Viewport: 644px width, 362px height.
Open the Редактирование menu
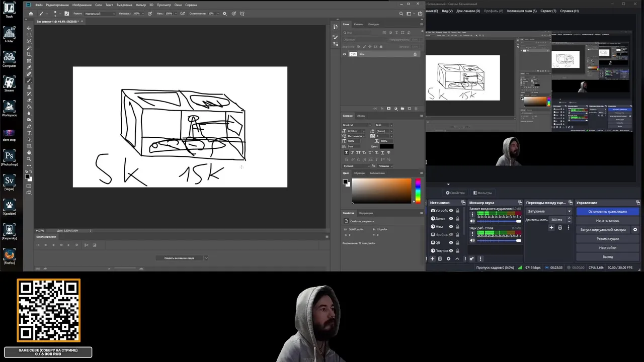coord(57,5)
